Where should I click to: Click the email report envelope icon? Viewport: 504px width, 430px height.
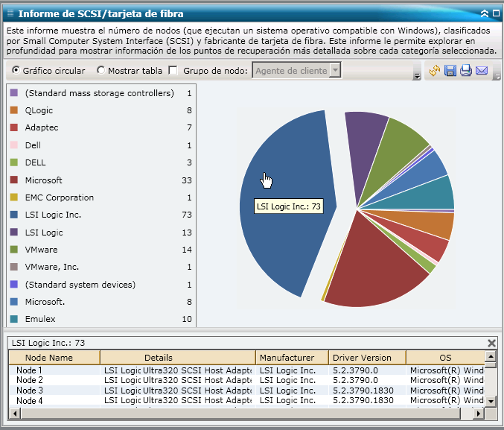click(482, 71)
